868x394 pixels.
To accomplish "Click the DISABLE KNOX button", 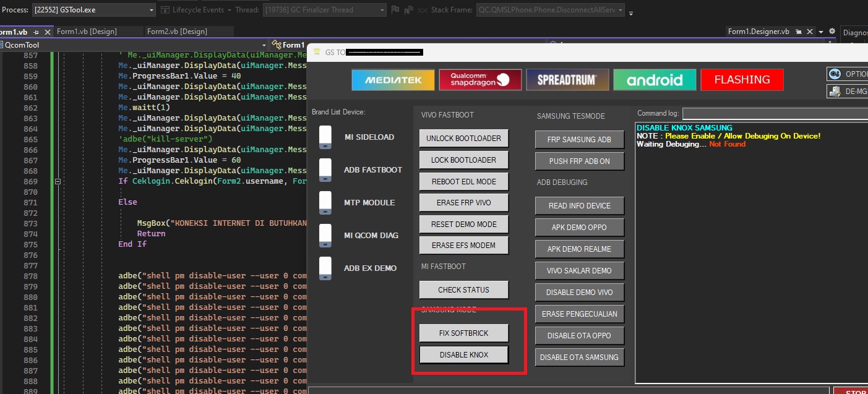I will (464, 354).
